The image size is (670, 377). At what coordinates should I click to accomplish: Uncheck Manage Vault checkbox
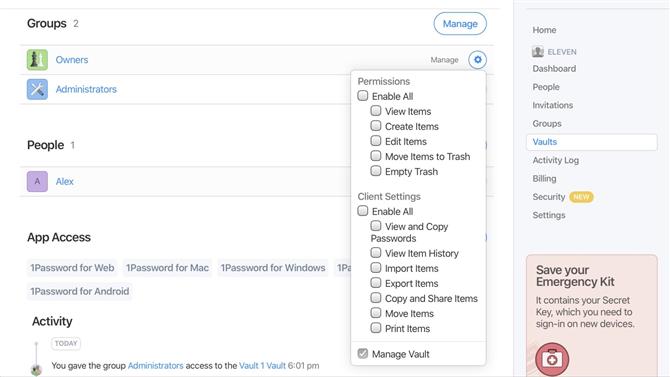[363, 353]
